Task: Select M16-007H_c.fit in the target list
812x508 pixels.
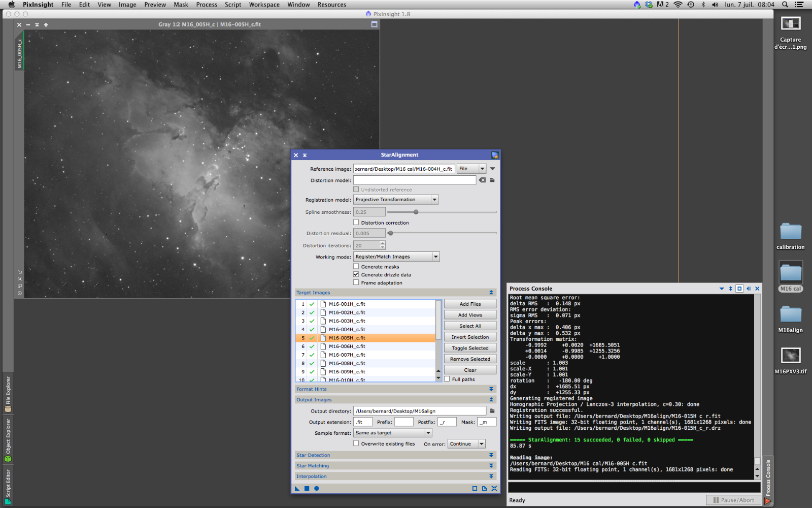Action: [x=347, y=355]
